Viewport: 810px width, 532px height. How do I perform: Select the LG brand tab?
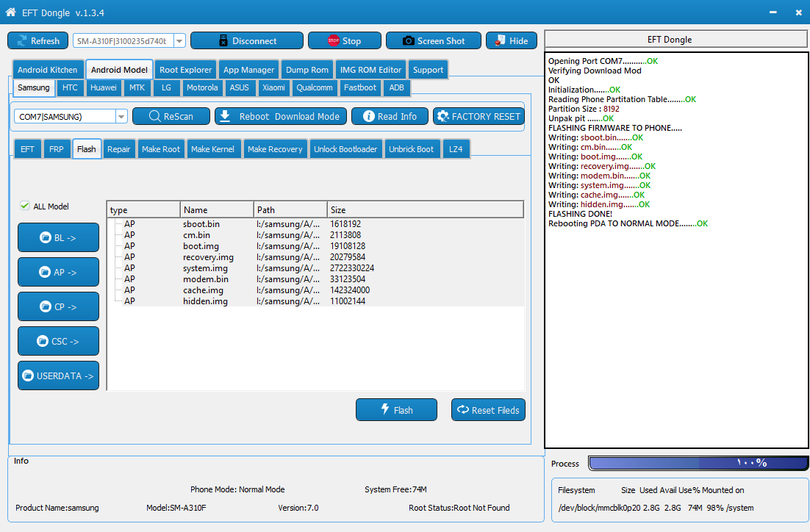(166, 87)
